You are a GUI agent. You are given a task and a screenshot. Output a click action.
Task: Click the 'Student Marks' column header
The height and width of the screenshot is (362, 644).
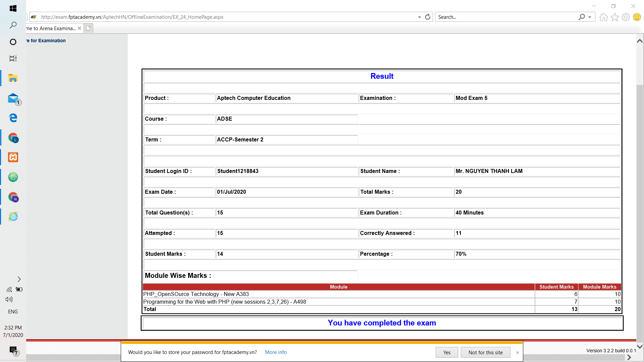click(x=556, y=287)
